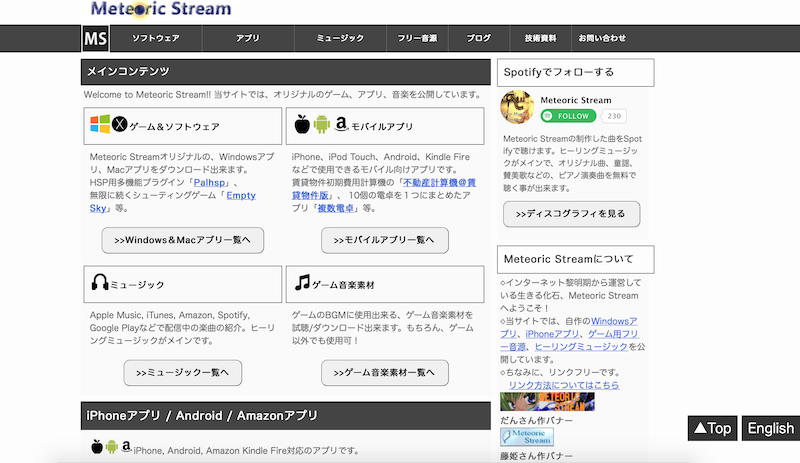Click the Meteoric Stream Spotify avatar
This screenshot has height=463, width=800.
(517, 107)
